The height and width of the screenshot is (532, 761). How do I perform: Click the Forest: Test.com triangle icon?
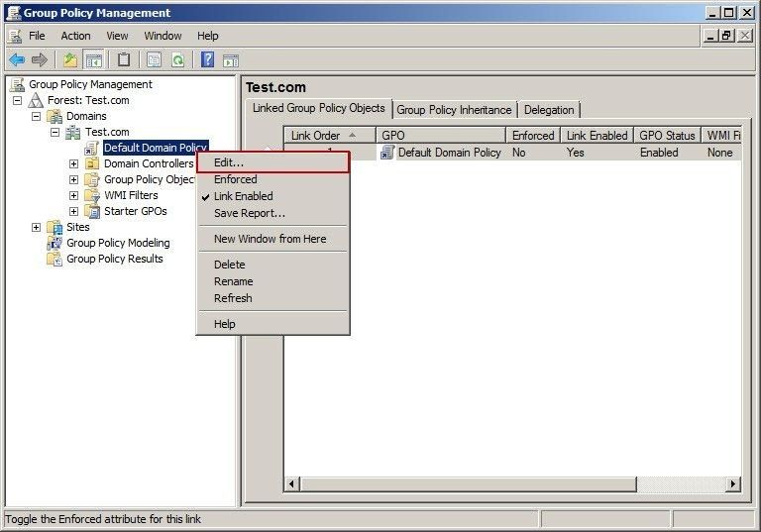click(x=36, y=100)
